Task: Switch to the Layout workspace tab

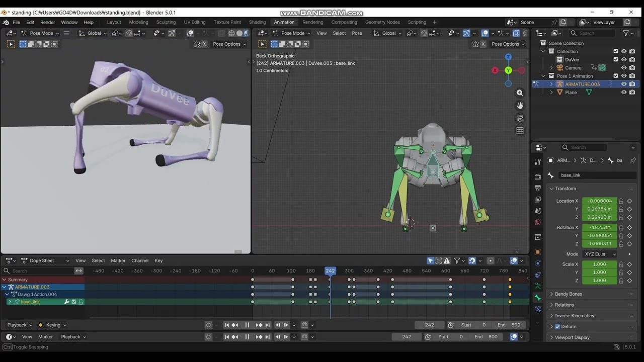Action: pyautogui.click(x=114, y=22)
